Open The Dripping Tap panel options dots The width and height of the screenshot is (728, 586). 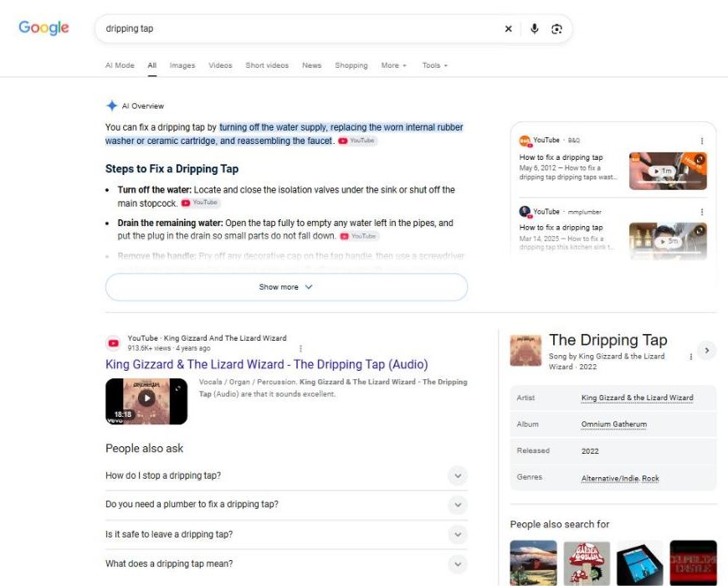(x=691, y=357)
